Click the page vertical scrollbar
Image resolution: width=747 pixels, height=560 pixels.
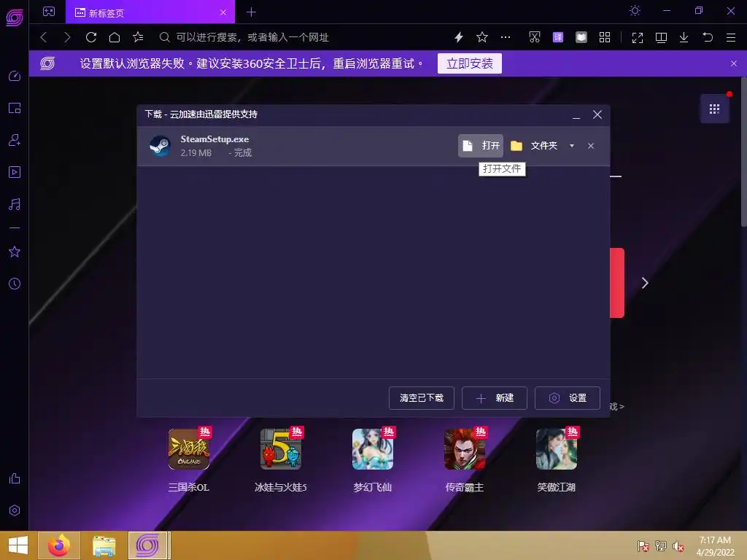click(x=743, y=152)
